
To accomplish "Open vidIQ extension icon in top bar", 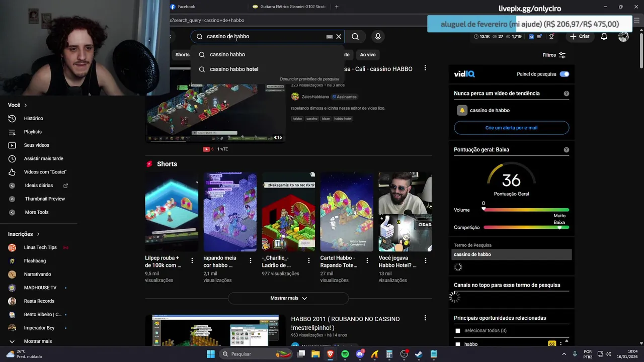I will (531, 37).
